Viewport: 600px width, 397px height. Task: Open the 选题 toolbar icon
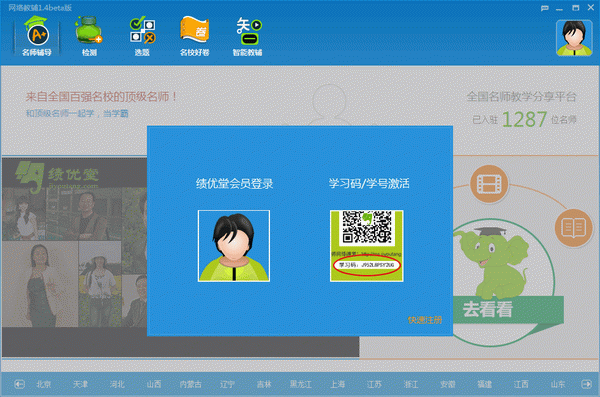point(142,37)
